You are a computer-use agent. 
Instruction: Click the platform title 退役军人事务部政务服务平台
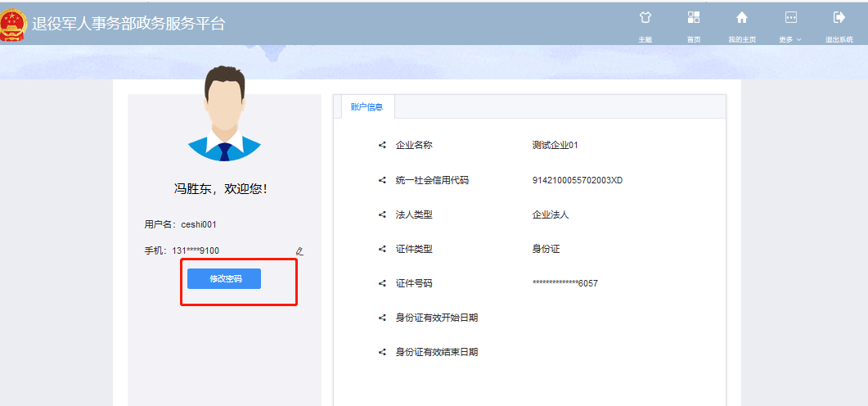click(128, 25)
